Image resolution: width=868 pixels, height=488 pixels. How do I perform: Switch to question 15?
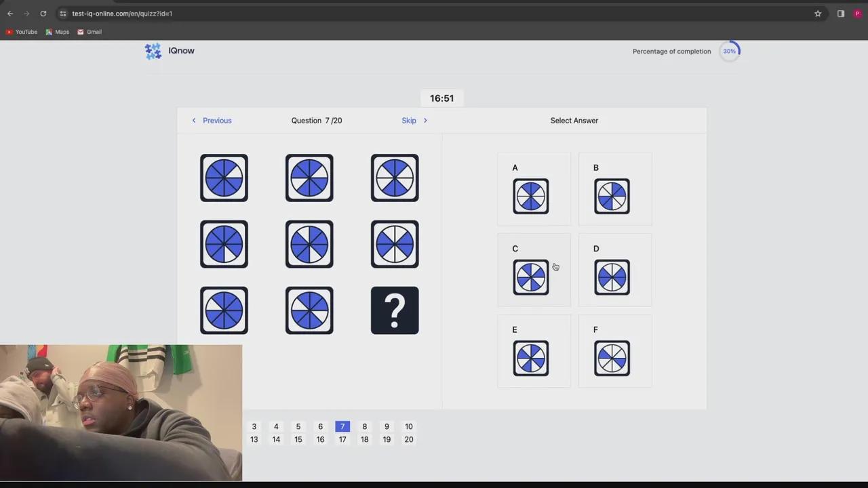298,439
